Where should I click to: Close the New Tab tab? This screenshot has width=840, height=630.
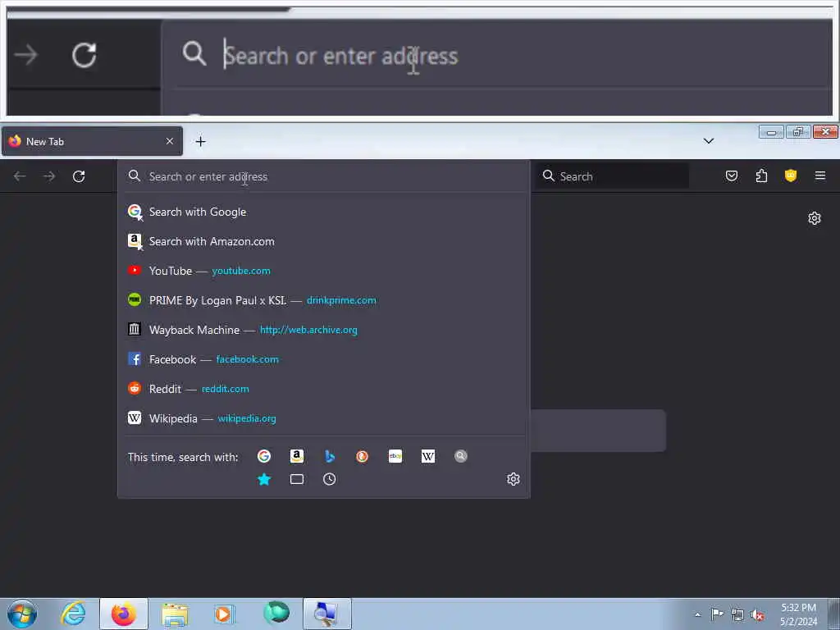(170, 141)
